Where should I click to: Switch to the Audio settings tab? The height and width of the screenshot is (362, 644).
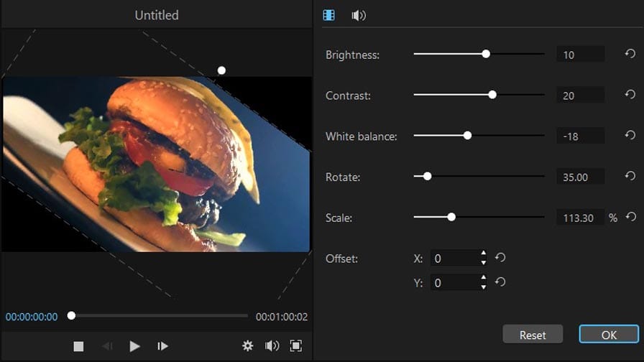(x=359, y=16)
